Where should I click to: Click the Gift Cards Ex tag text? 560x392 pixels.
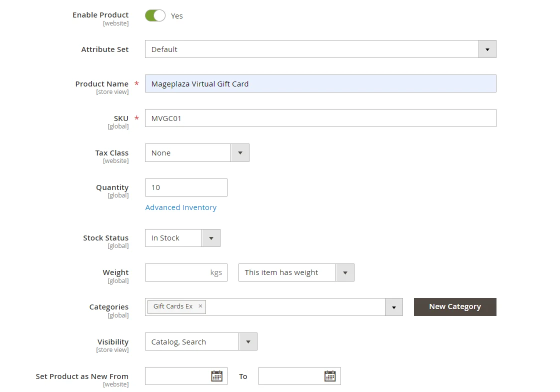(173, 306)
